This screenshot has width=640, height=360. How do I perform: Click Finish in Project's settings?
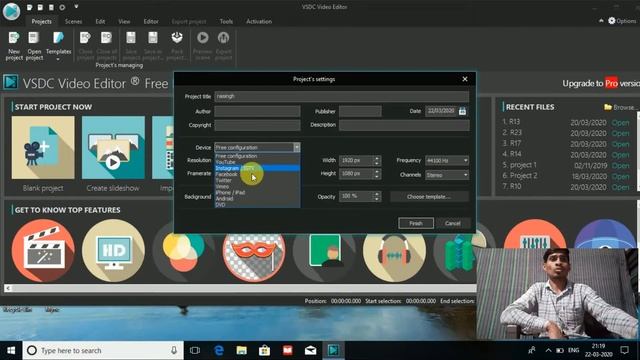click(x=416, y=223)
